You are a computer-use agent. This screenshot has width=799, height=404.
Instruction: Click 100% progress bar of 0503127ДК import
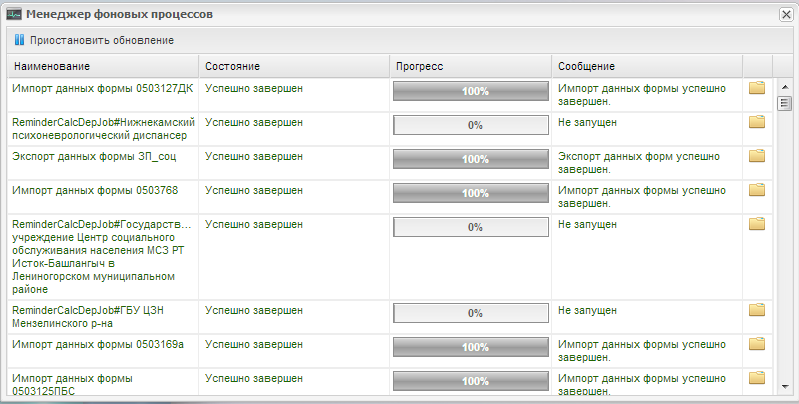tap(471, 91)
